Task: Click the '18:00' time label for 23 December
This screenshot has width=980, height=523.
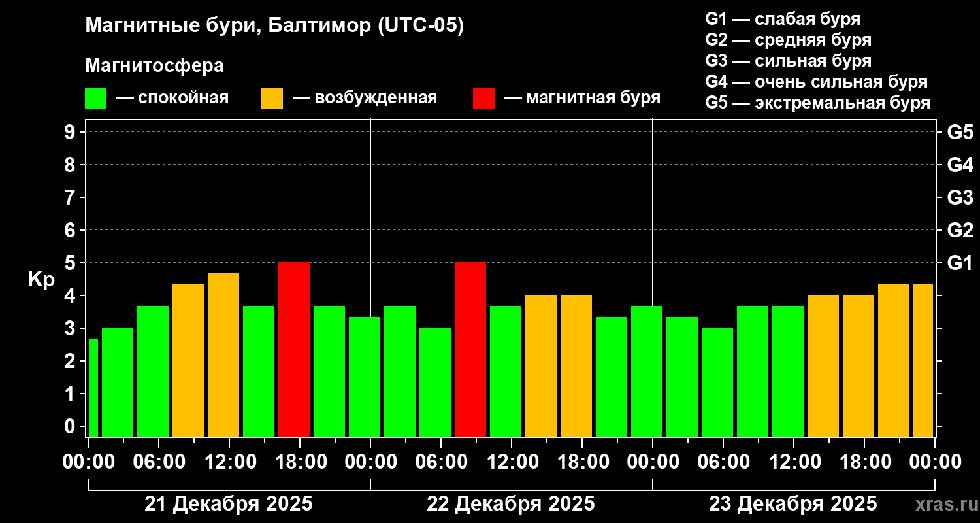Action: click(864, 462)
